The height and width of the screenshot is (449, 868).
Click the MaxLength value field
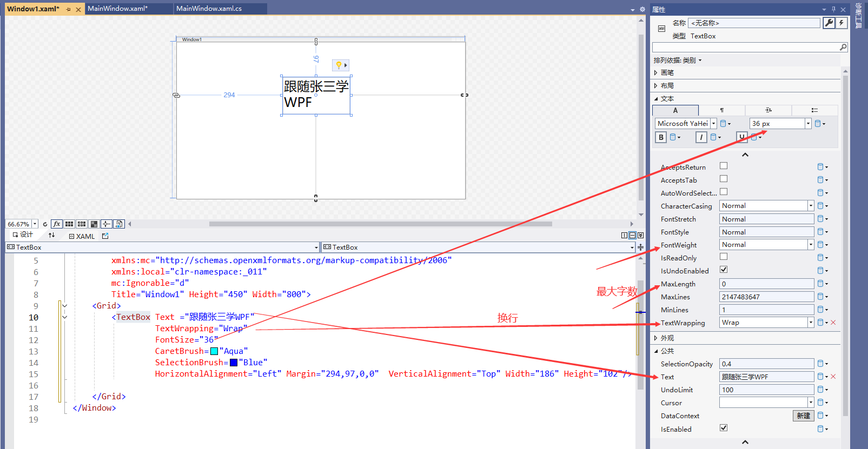pos(767,284)
